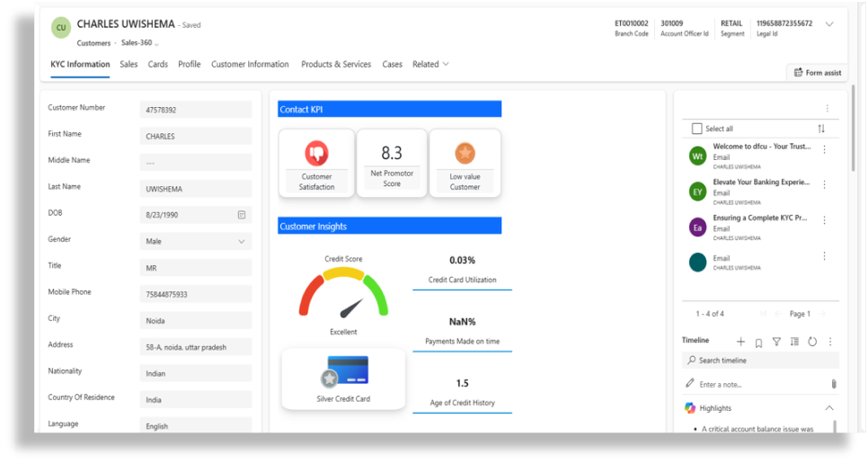Open more options for Elevate Your Banking email
This screenshot has width=868, height=464.
[824, 185]
